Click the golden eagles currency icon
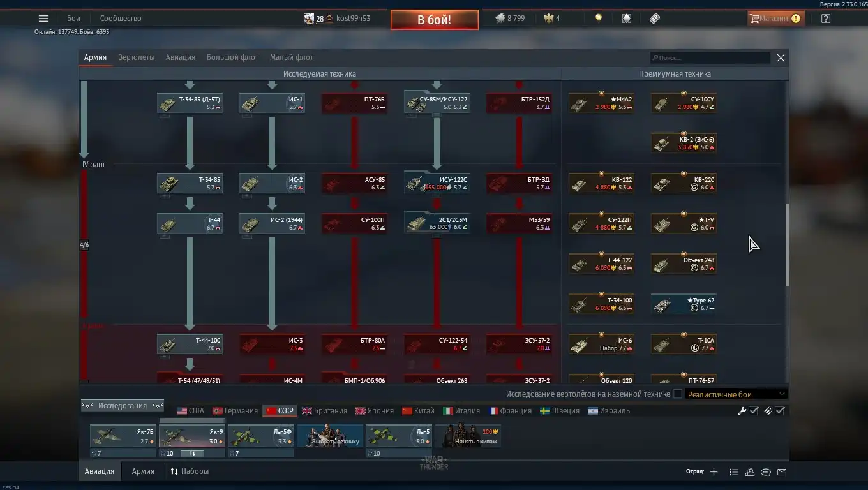Image resolution: width=868 pixels, height=490 pixels. click(x=548, y=19)
